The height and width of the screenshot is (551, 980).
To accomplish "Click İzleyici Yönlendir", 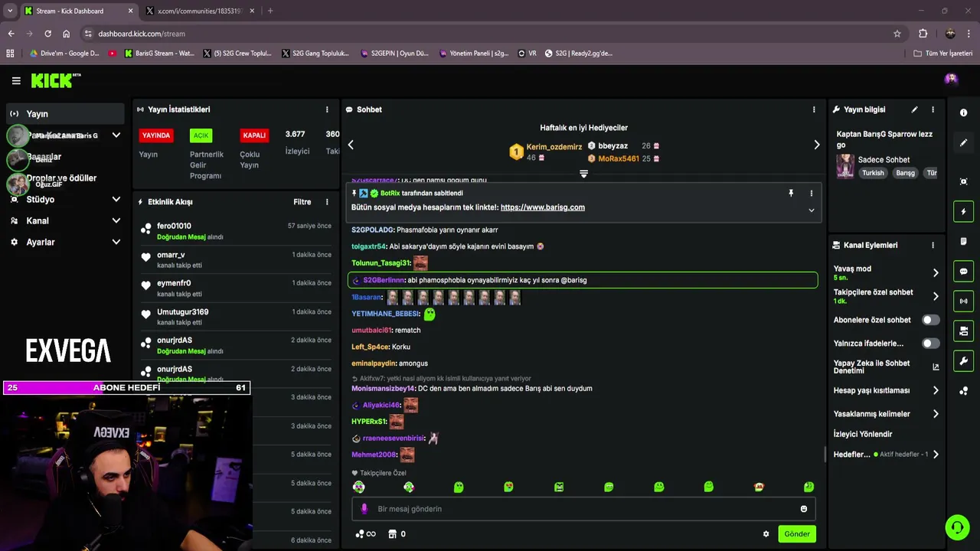I will tap(863, 434).
